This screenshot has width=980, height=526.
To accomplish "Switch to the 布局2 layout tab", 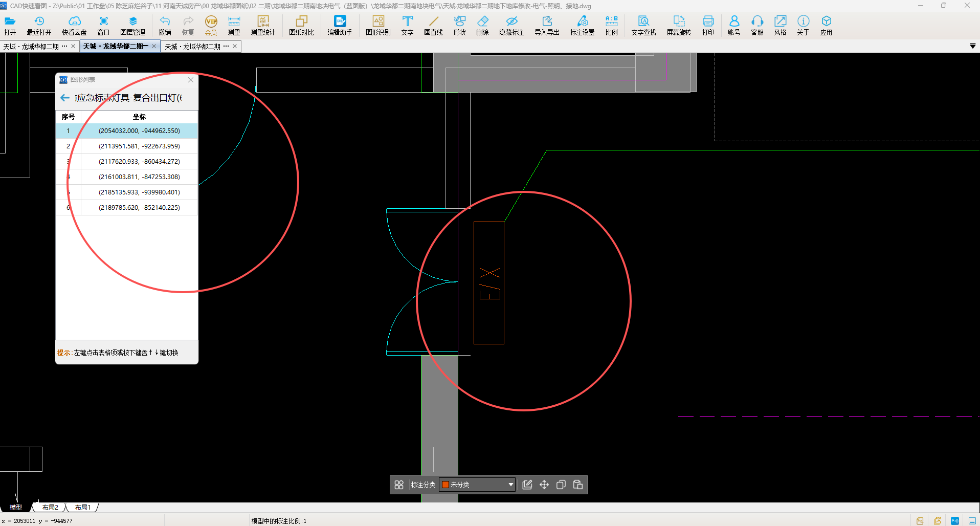I will [50, 508].
